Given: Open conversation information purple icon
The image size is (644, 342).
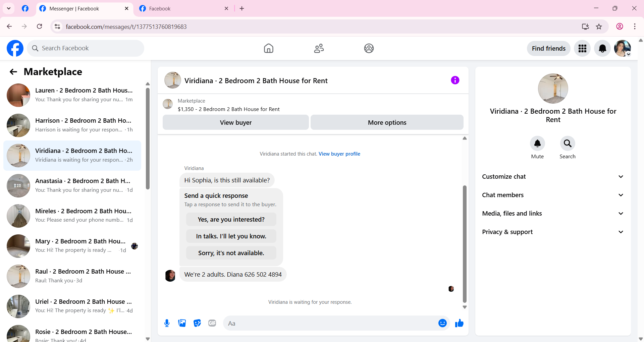Looking at the screenshot, I should (x=455, y=80).
